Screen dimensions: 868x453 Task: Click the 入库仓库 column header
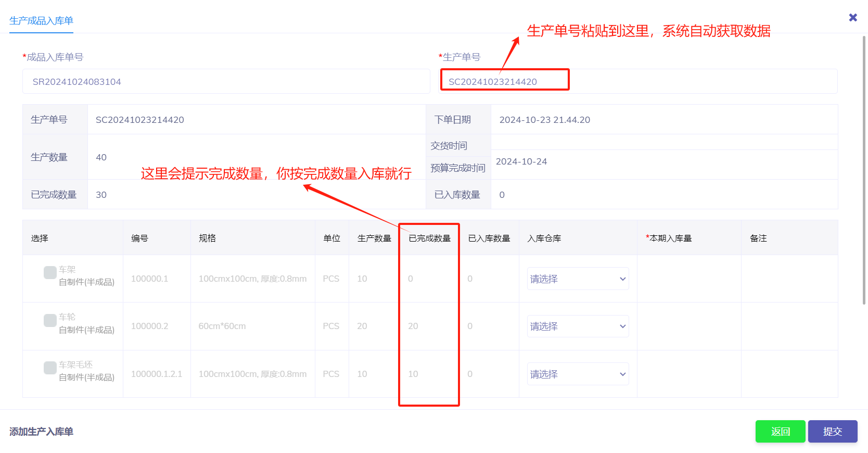click(x=544, y=238)
